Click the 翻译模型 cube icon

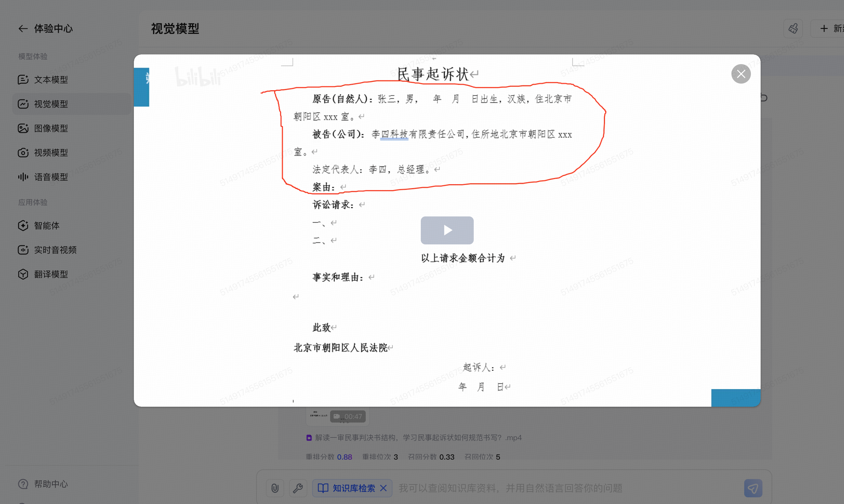23,274
